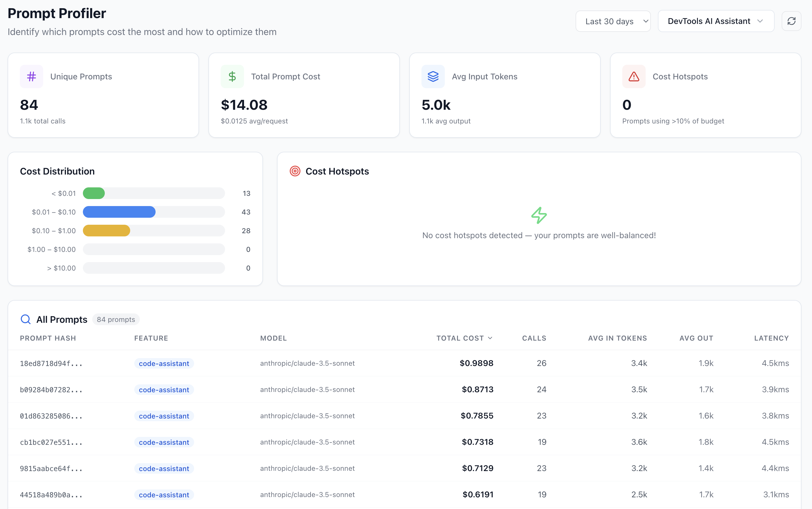Click the hash icon on Unique Prompts card

(x=31, y=76)
